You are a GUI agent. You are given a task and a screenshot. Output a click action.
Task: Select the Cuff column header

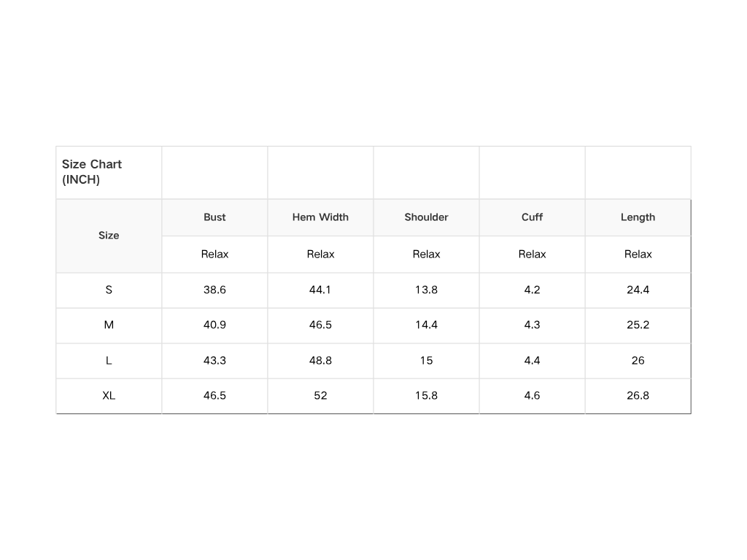click(532, 217)
